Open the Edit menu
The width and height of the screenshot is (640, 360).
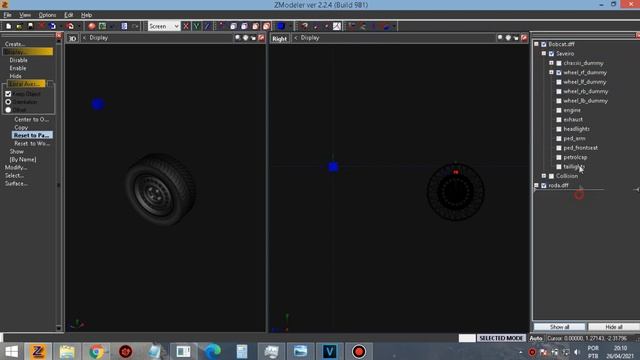pos(69,15)
